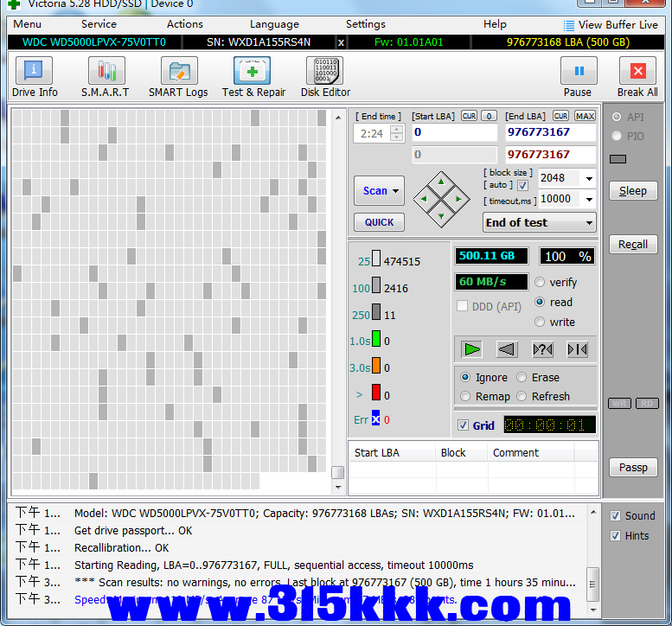Click the x next to serial number

pos(341,42)
